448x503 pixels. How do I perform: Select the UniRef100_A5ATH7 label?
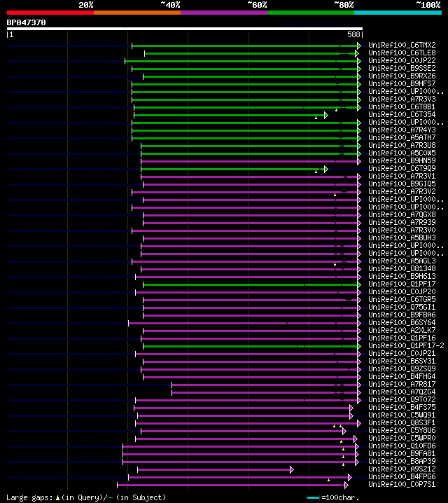pos(402,137)
